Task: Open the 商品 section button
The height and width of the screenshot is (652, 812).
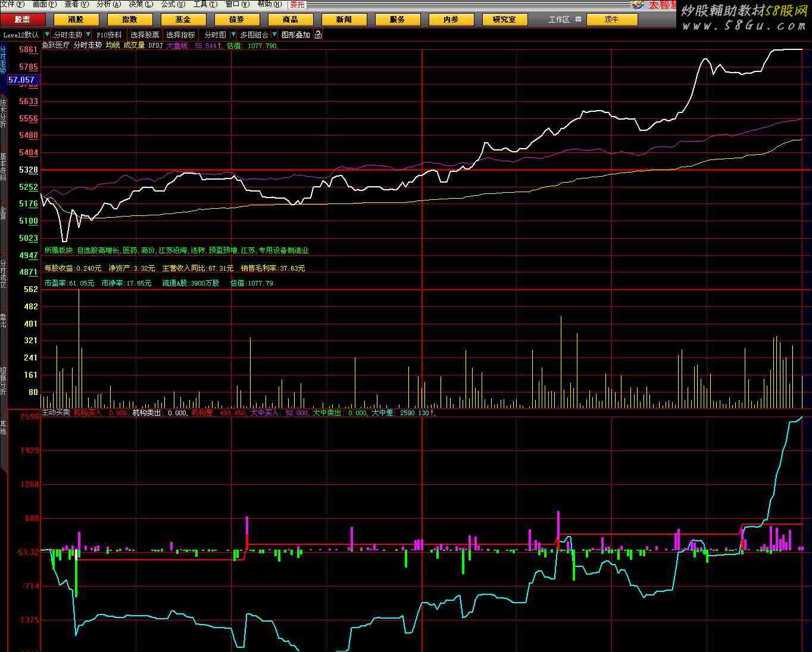Action: pyautogui.click(x=291, y=20)
